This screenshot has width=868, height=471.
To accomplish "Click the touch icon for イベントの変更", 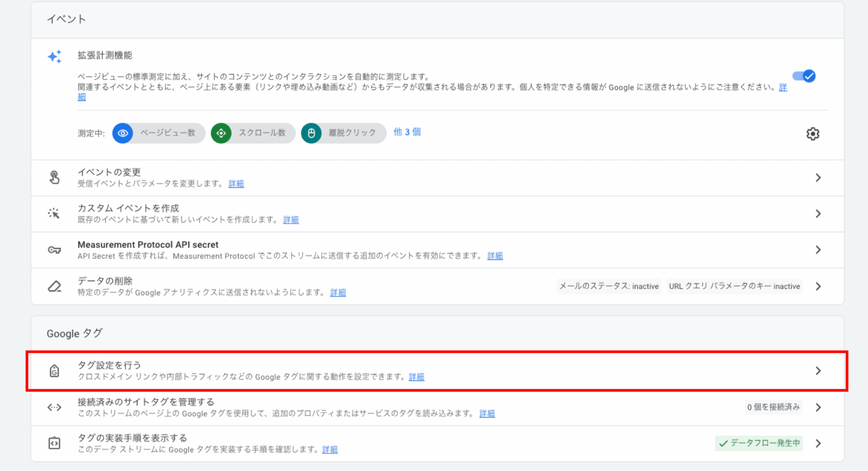I will [x=54, y=177].
